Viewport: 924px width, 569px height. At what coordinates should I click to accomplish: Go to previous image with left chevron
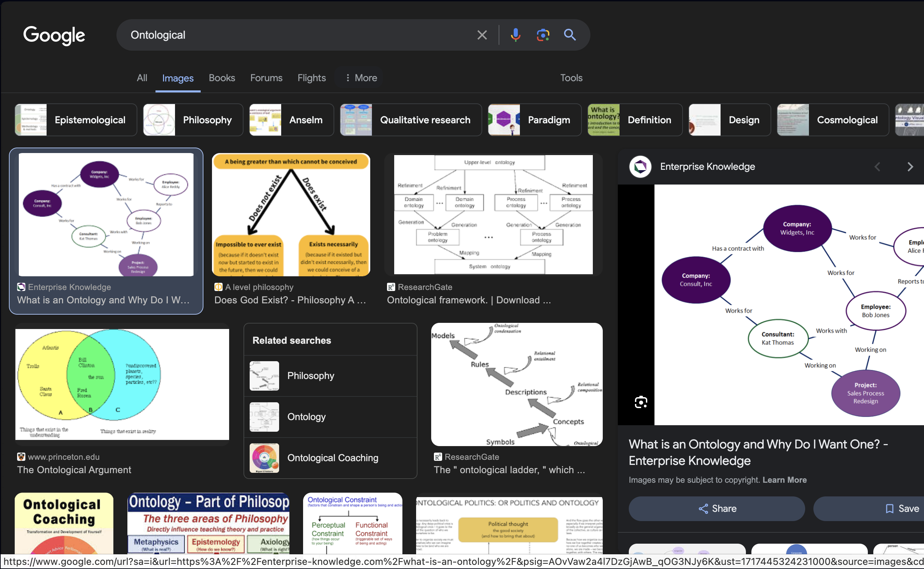877,167
